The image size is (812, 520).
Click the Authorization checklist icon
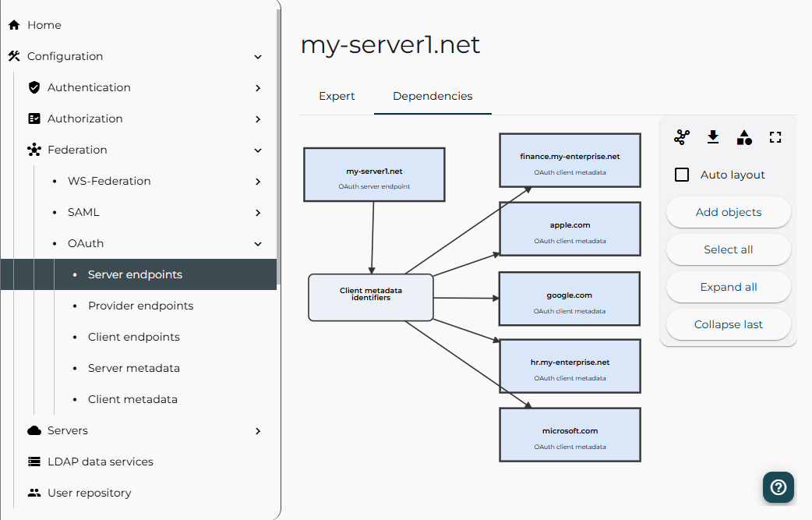pyautogui.click(x=34, y=119)
